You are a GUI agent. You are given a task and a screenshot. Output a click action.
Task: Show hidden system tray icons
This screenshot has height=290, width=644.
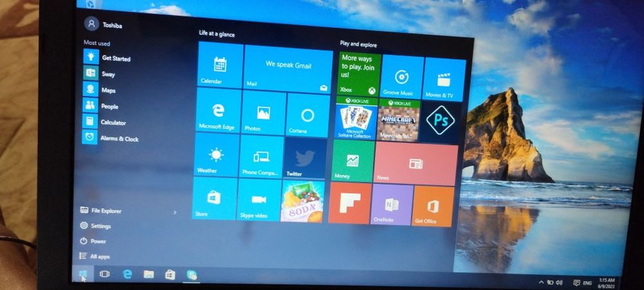541,282
